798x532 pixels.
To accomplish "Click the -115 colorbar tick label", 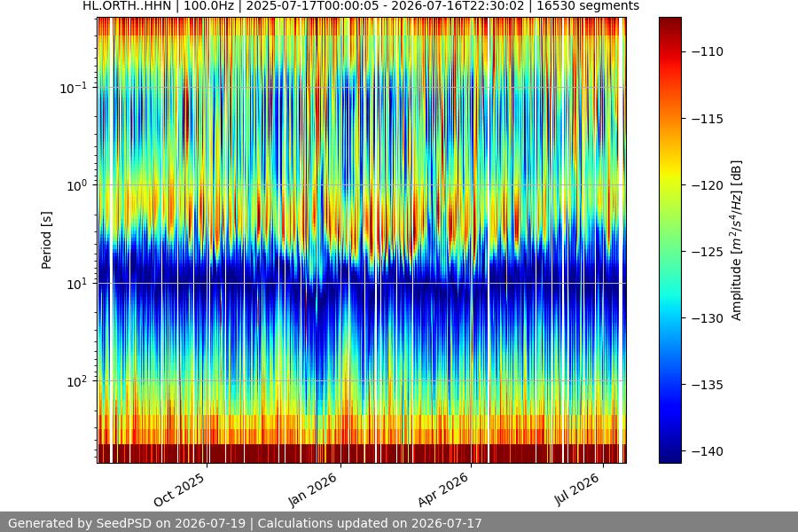I will point(707,119).
